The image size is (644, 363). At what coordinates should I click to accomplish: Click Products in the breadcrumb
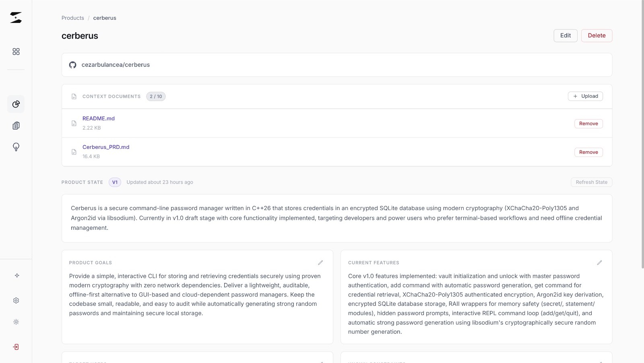pyautogui.click(x=72, y=18)
